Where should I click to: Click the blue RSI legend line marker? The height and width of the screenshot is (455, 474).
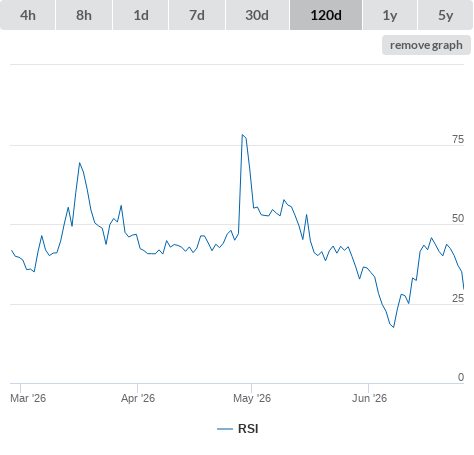(225, 429)
